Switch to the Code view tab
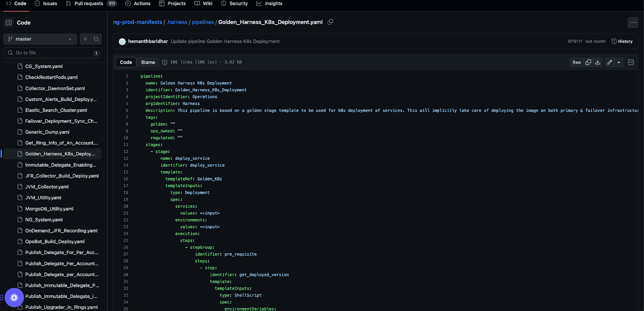The width and height of the screenshot is (644, 311). click(126, 62)
